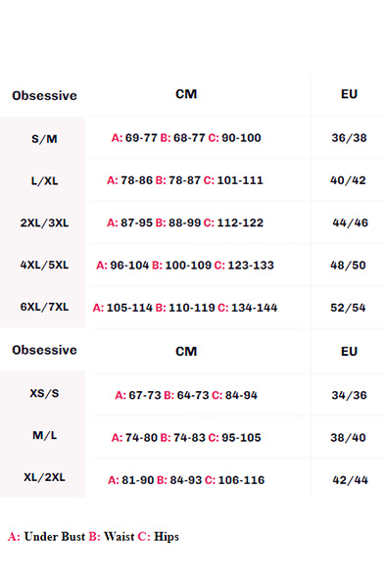386x588 pixels.
Task: Click the M/L size label
Action: (44, 435)
